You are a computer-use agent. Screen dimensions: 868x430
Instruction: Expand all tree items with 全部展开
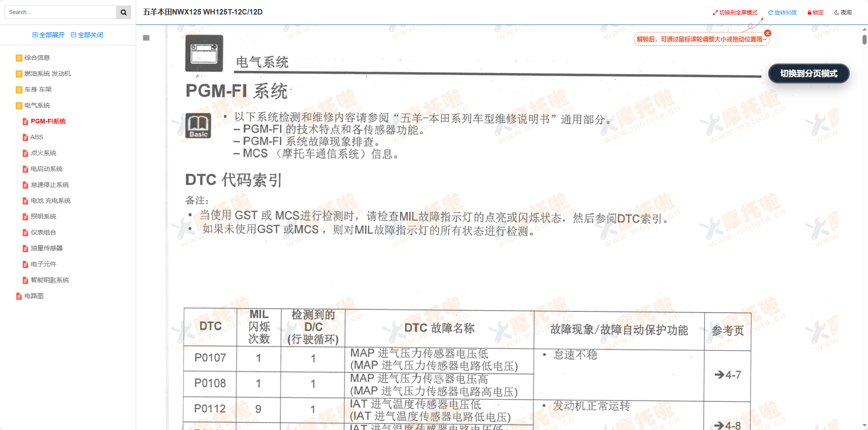point(49,35)
